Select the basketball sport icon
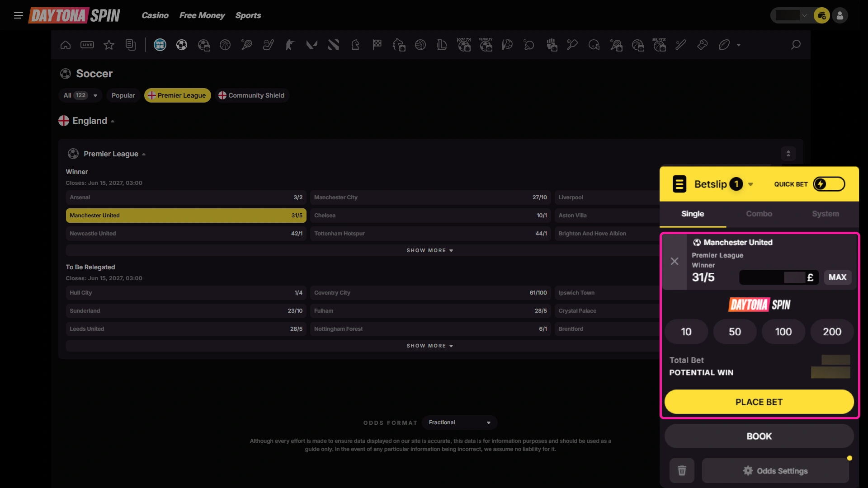 tap(225, 45)
